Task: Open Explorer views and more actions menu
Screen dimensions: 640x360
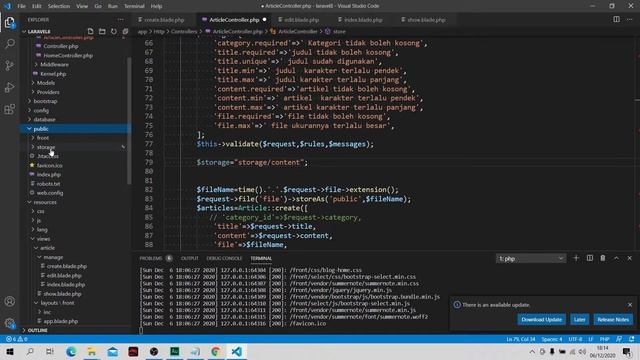Action: click(x=120, y=20)
